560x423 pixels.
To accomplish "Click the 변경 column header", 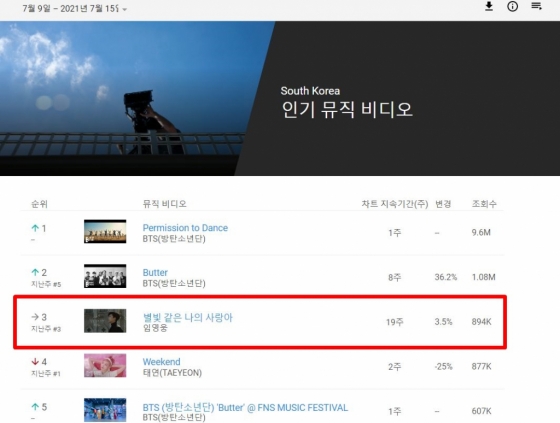I will click(443, 204).
